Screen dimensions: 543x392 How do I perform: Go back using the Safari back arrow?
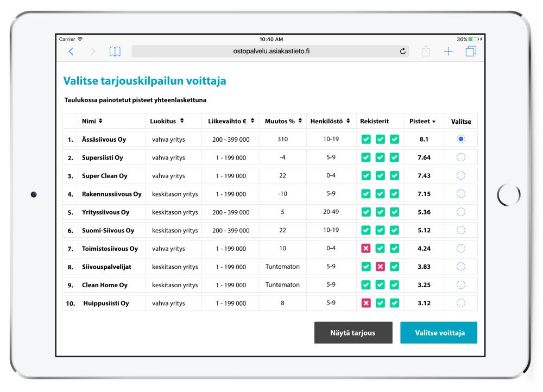[71, 52]
